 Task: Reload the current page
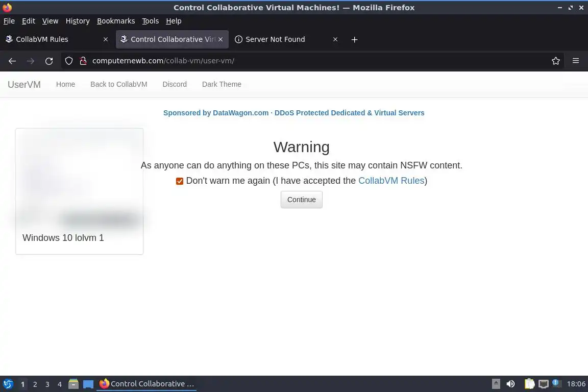[x=49, y=61]
